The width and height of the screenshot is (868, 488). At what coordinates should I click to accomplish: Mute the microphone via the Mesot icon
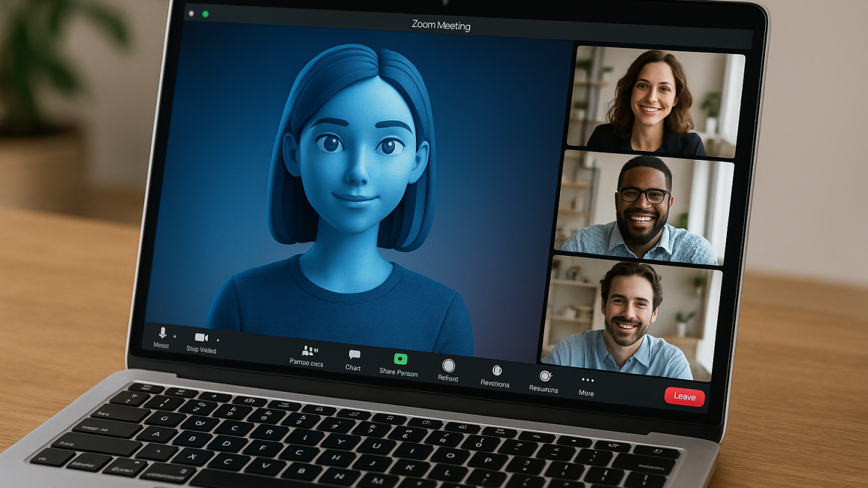(163, 333)
